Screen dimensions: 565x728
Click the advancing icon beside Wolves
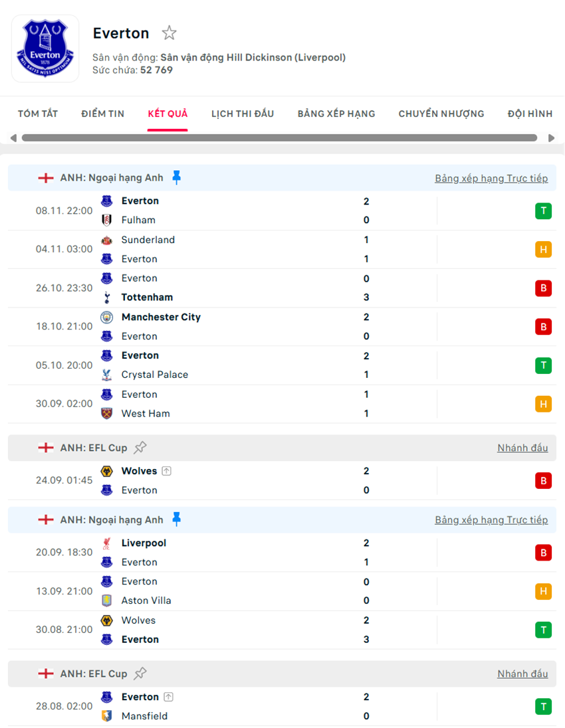(x=166, y=471)
